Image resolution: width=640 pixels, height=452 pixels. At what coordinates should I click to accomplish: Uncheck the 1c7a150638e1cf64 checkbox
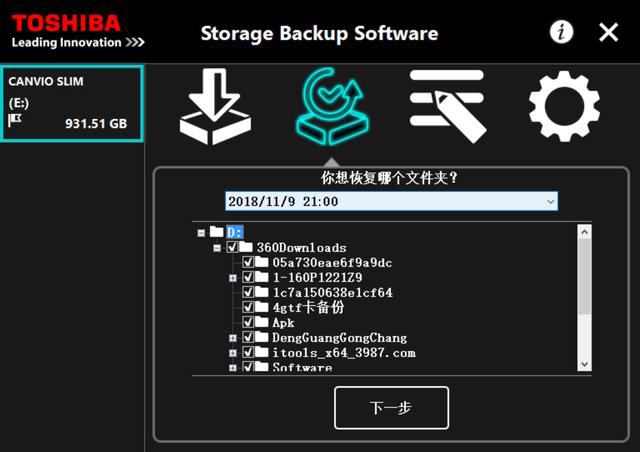pyautogui.click(x=248, y=292)
